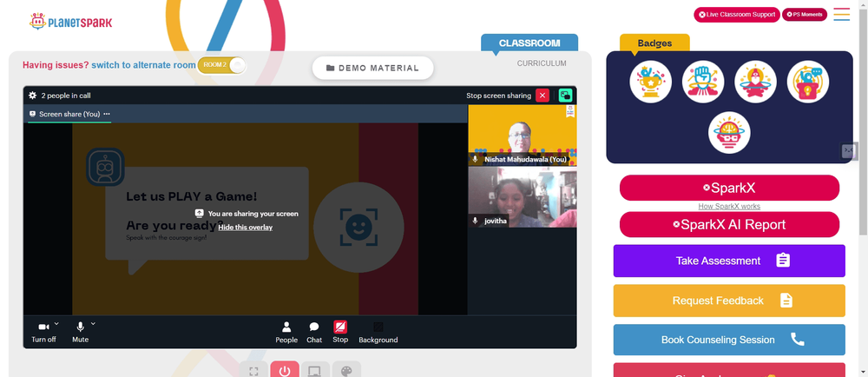
Task: Select jovitha video tile
Action: click(522, 198)
